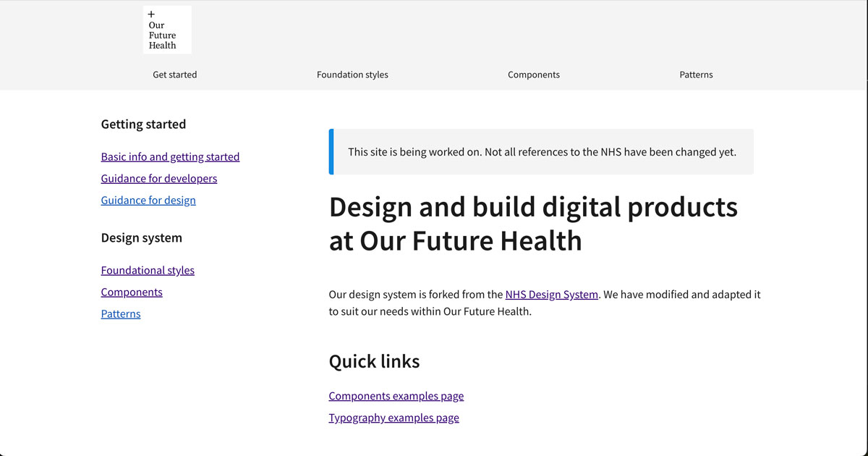Open Components link in sidebar
This screenshot has width=868, height=456.
click(132, 292)
